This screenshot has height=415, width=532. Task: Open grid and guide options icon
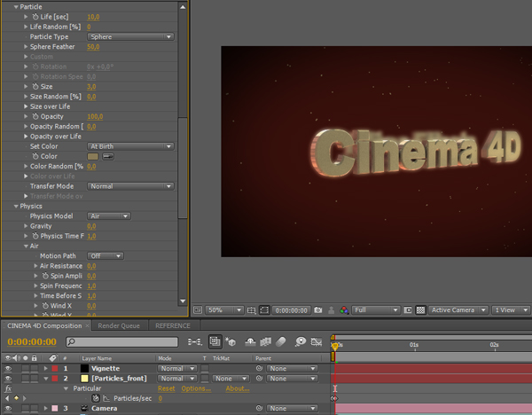(252, 310)
